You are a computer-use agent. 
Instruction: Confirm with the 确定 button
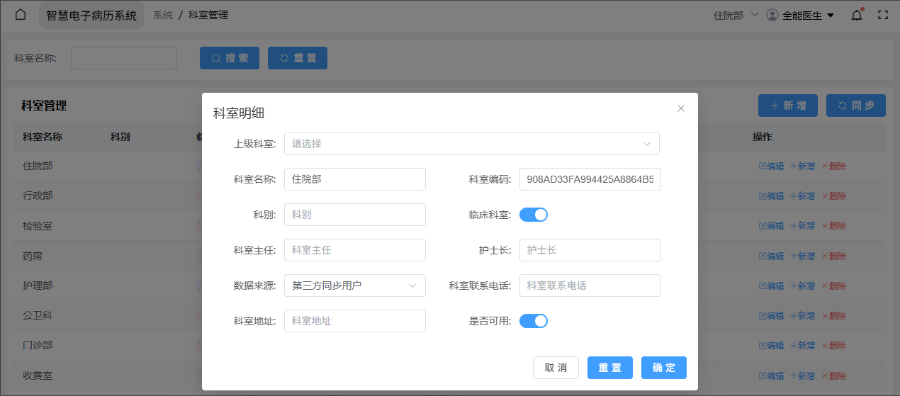pos(664,368)
